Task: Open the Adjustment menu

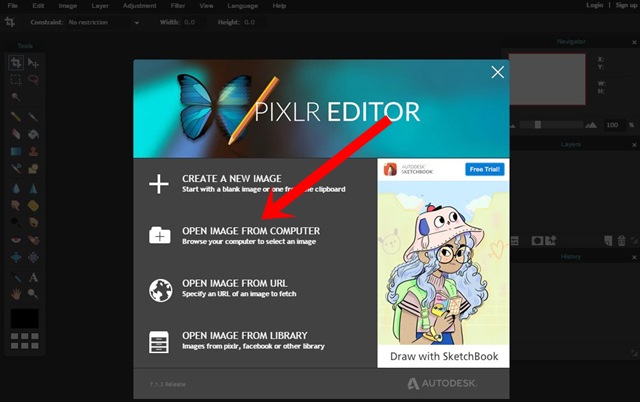Action: pos(140,6)
